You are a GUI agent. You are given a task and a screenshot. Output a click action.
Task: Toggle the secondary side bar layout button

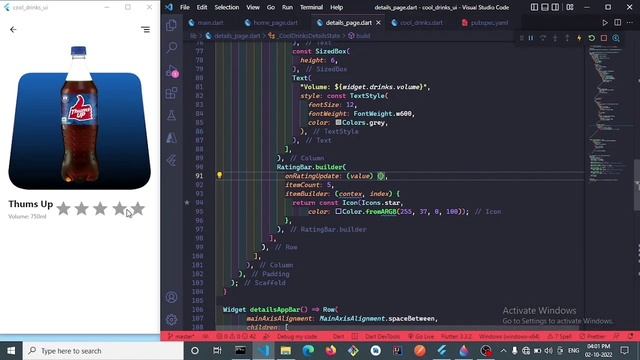(556, 7)
